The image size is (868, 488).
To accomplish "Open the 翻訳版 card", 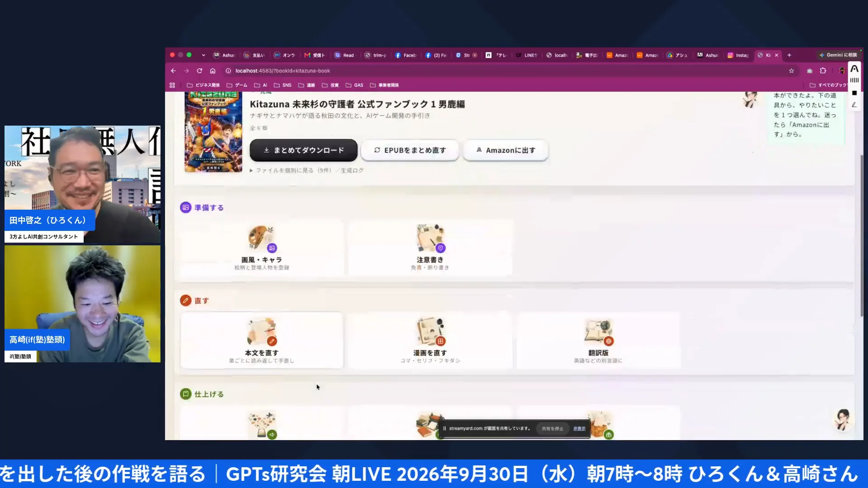I will point(598,340).
